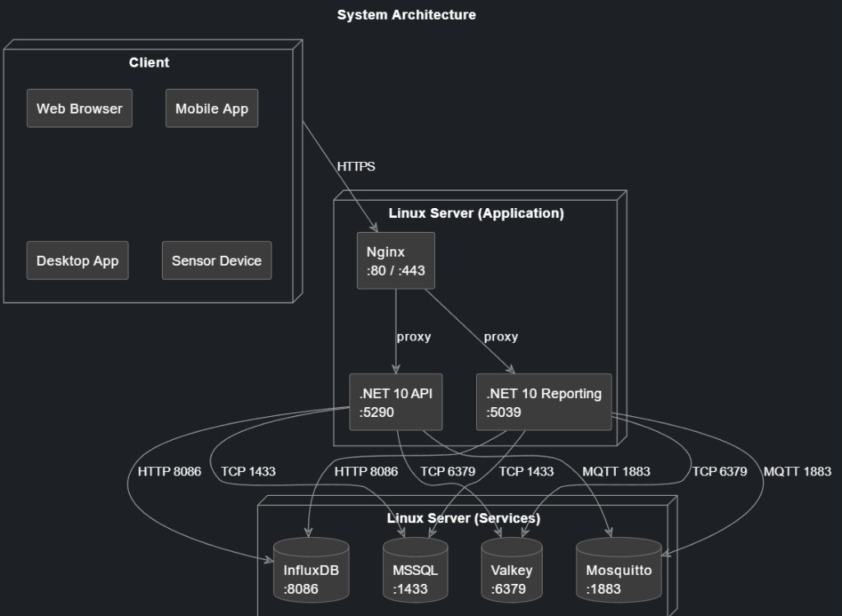Click the Client node title
The width and height of the screenshot is (842, 616).
[149, 63]
